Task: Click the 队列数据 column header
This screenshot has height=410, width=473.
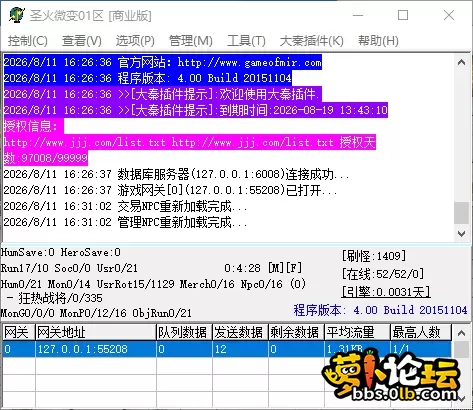Action: click(x=184, y=332)
